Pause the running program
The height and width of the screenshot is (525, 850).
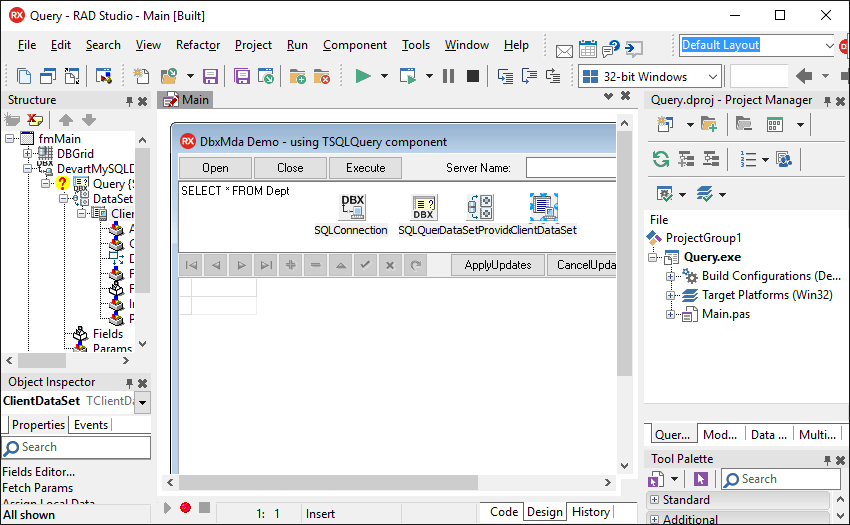tap(448, 76)
